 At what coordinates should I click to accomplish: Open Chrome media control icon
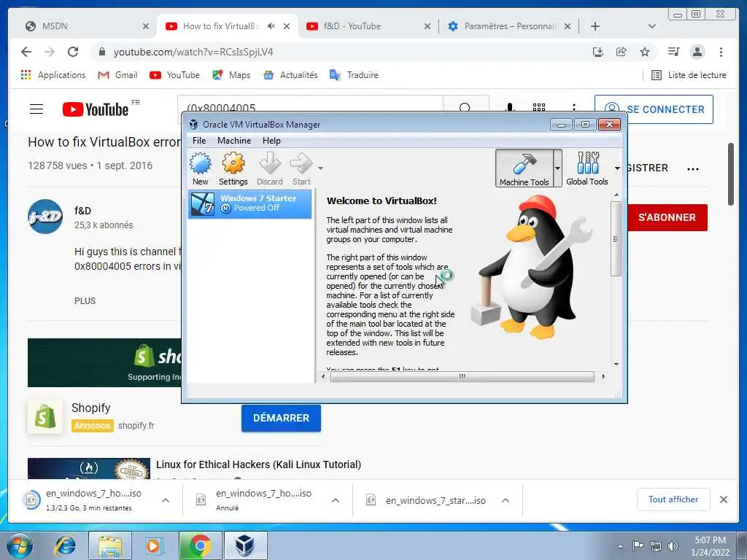pyautogui.click(x=673, y=52)
